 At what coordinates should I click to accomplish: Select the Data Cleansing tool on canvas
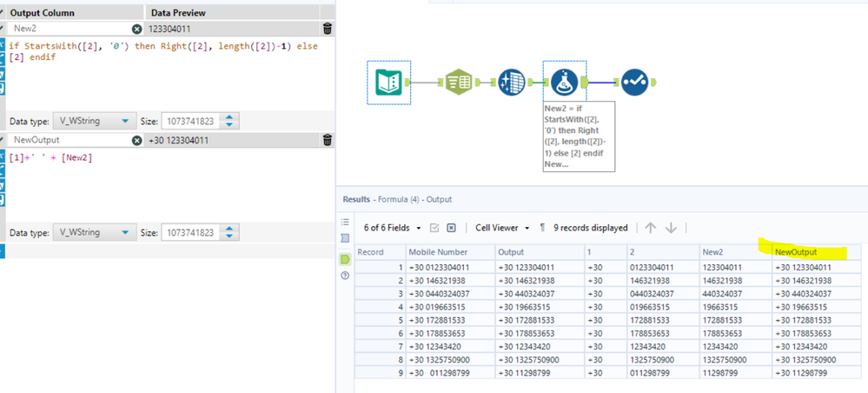click(512, 83)
